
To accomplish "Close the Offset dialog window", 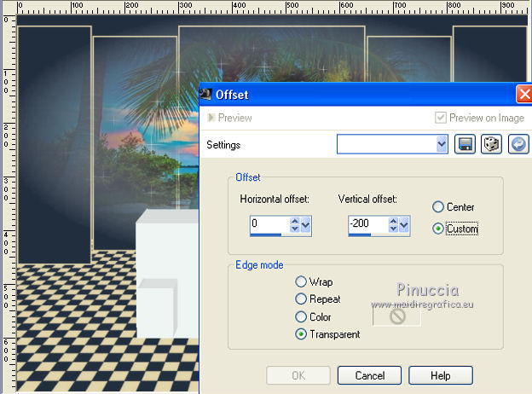I will pyautogui.click(x=524, y=94).
